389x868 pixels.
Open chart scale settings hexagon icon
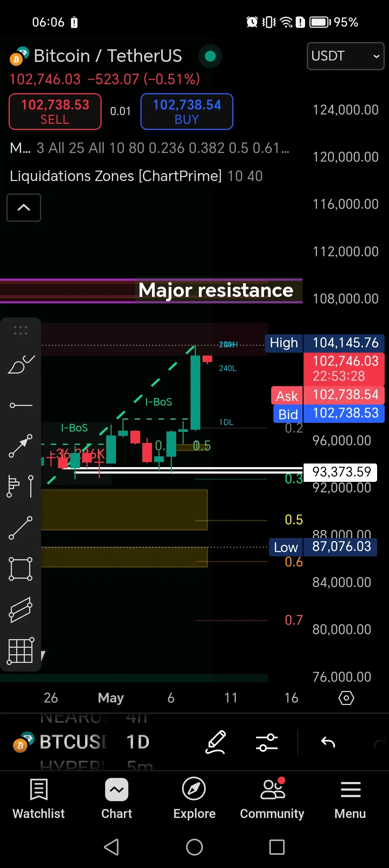(346, 698)
